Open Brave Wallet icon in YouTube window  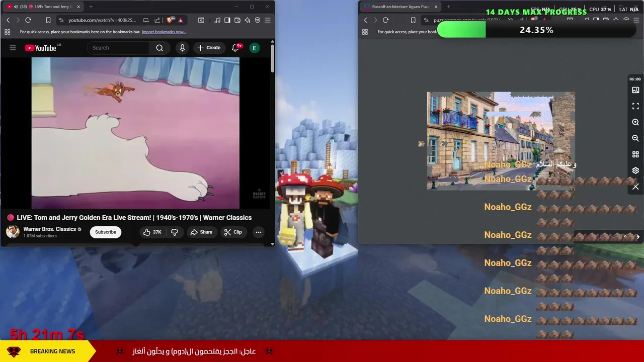[237, 20]
